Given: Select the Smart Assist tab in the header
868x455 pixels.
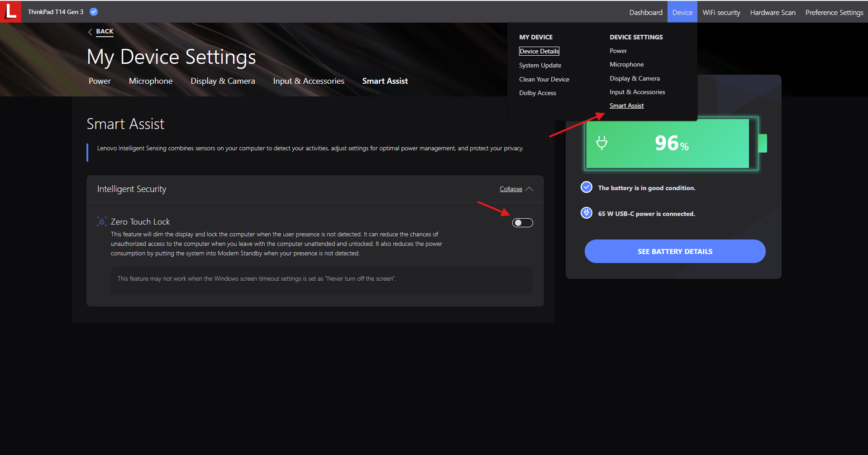Looking at the screenshot, I should tap(385, 81).
